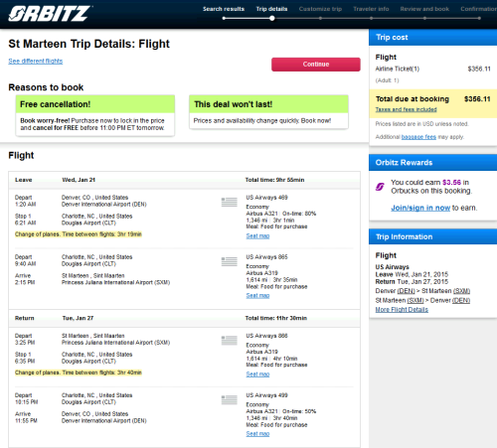Open the Customize trip step
Screen dimensions: 497x448
(x=320, y=9)
